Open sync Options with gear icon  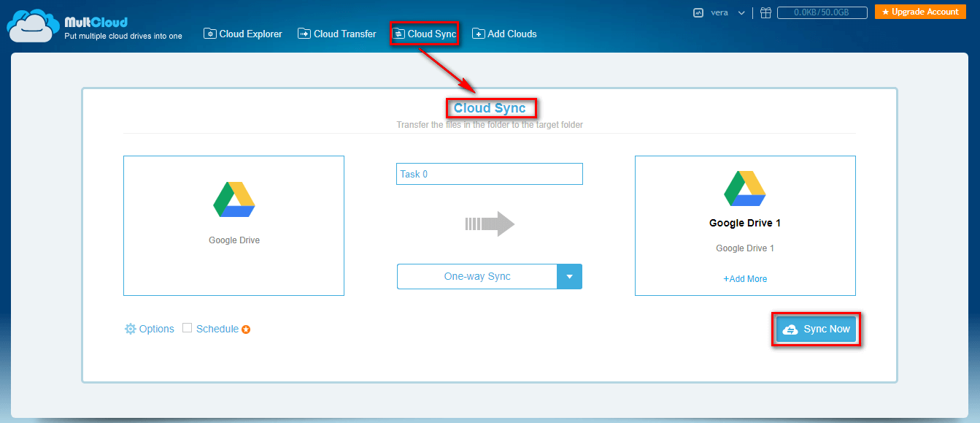coord(150,329)
